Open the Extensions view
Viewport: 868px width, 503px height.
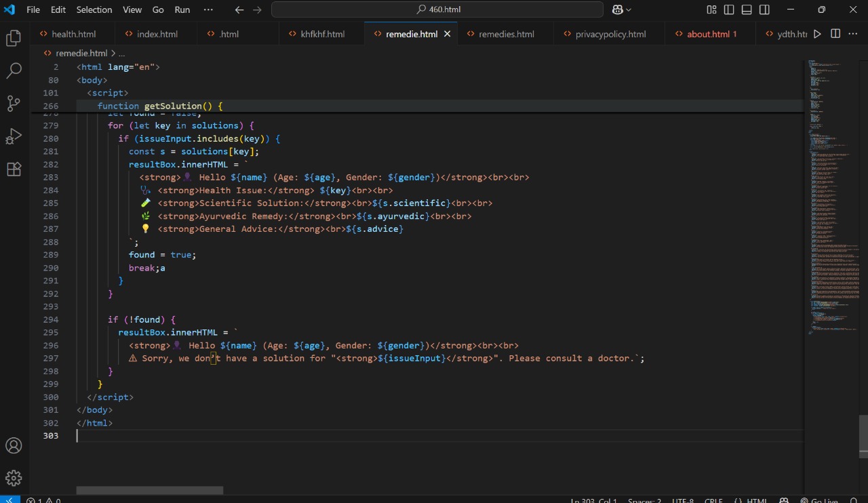coord(14,169)
